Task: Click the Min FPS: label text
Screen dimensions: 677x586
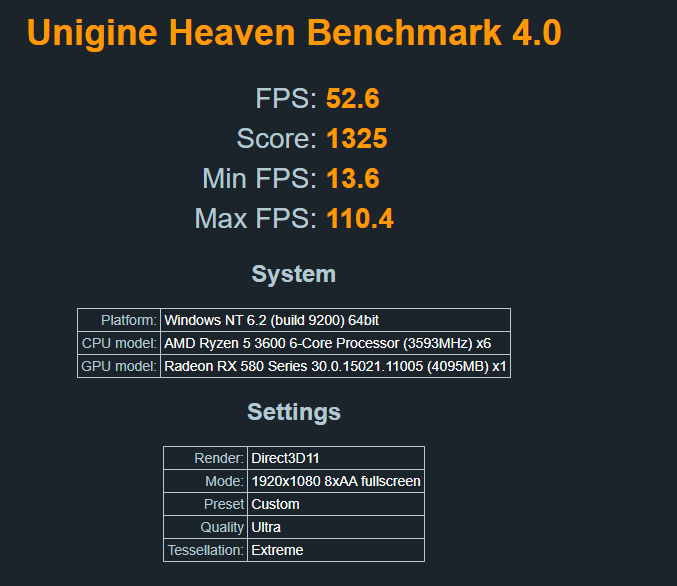Action: click(259, 178)
